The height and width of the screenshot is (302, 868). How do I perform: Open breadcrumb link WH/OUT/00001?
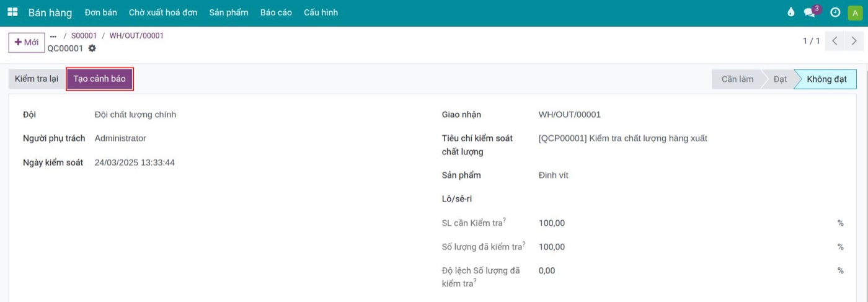coord(136,35)
